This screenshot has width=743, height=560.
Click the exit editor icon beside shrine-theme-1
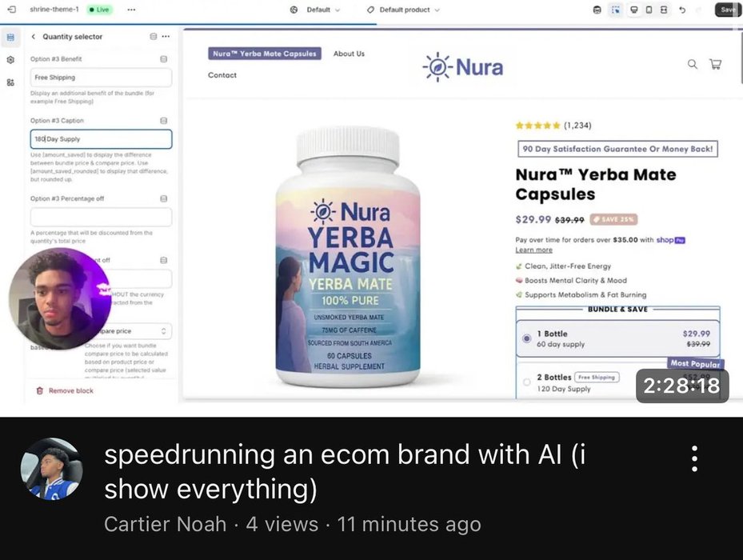point(12,9)
